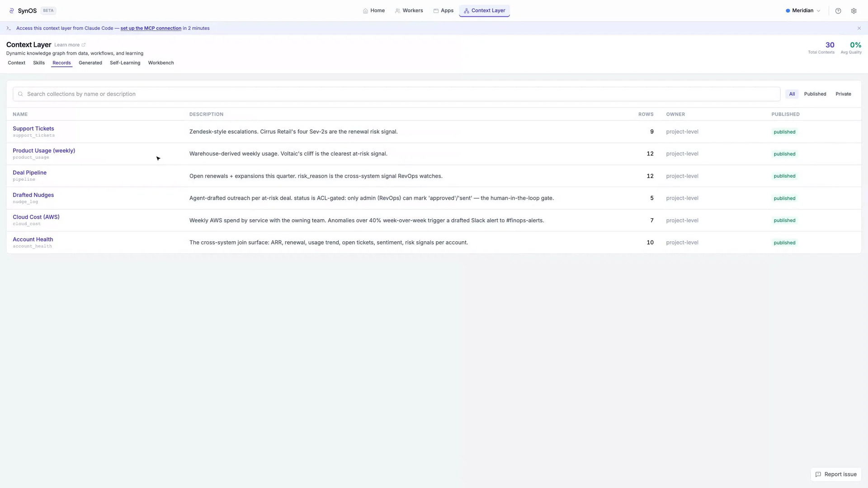This screenshot has width=868, height=488.
Task: Click published badge in Cloud Cost row
Action: point(784,221)
